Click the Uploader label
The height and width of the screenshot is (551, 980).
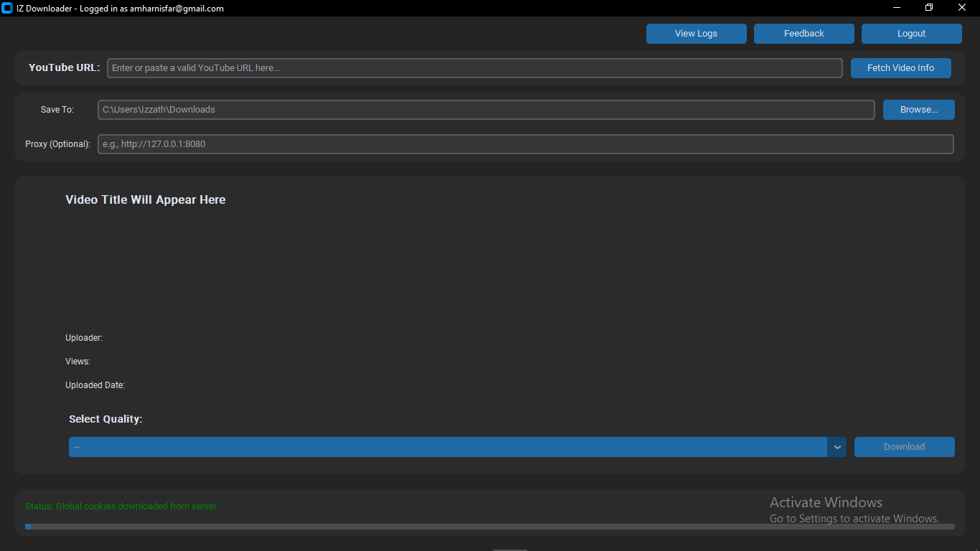83,337
